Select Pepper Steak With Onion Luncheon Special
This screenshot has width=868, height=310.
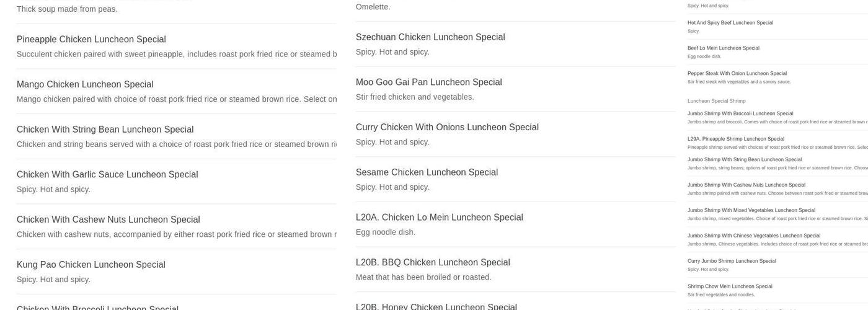[x=737, y=74]
